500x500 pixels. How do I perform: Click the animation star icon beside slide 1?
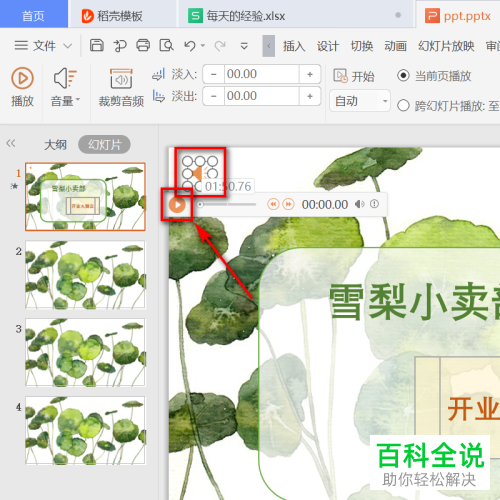14,186
